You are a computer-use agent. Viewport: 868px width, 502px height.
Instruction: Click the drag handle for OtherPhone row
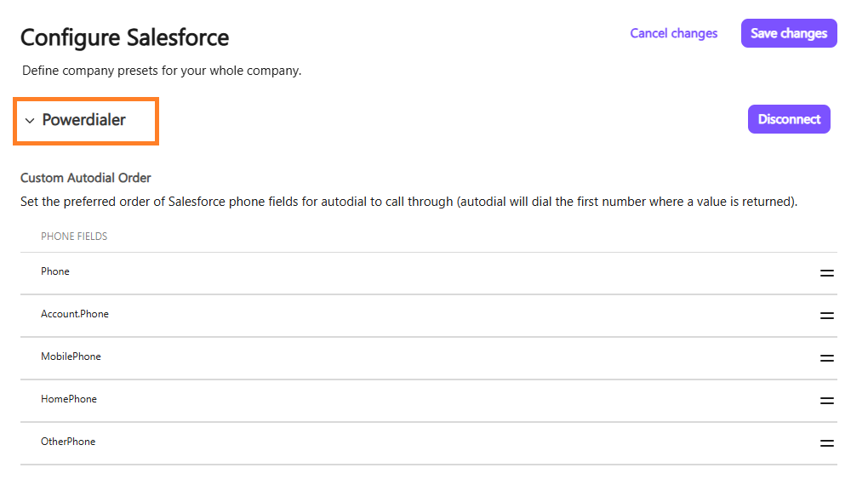pyautogui.click(x=826, y=442)
